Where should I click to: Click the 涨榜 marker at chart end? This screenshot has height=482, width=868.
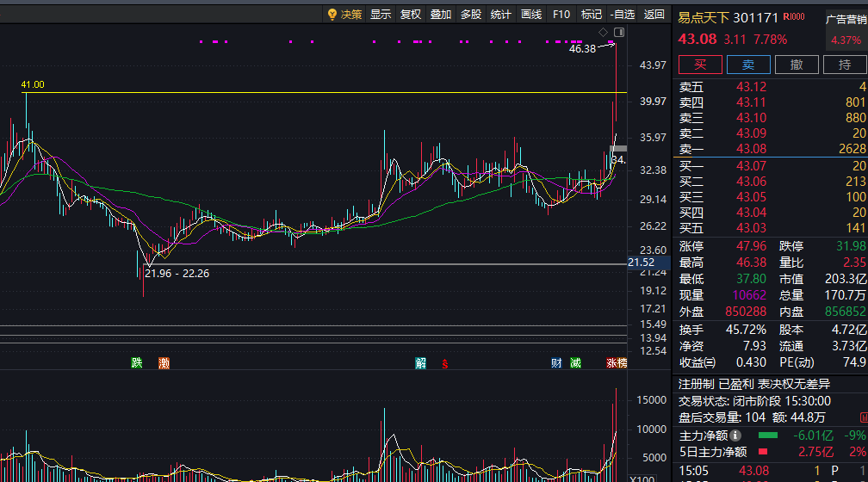point(617,363)
